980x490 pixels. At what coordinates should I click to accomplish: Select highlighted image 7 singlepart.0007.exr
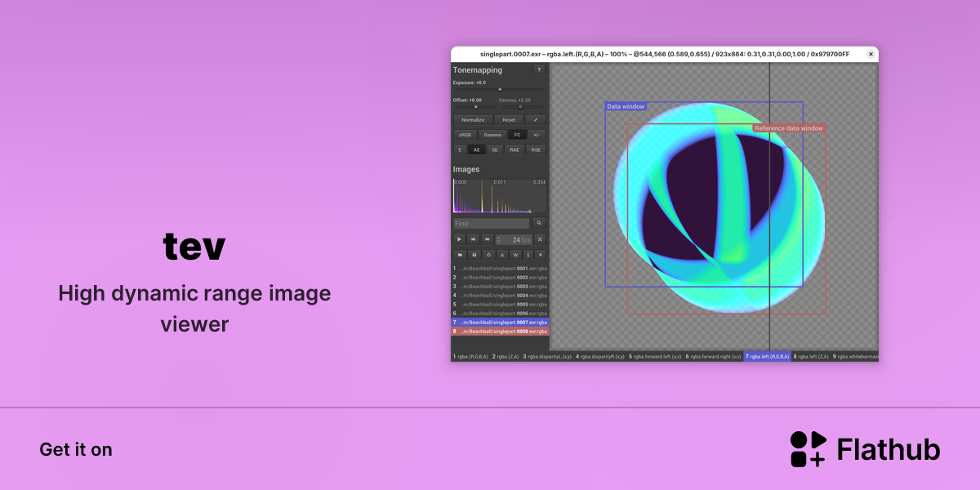[500, 323]
